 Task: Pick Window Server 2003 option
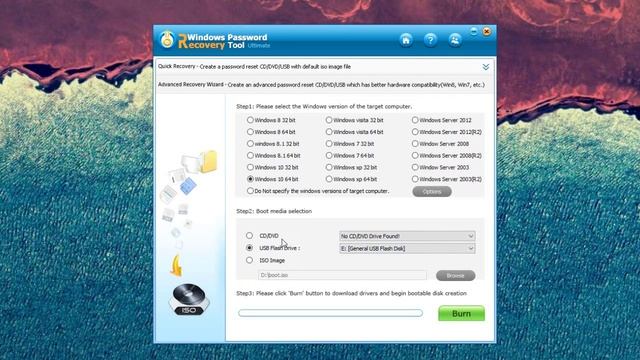tap(415, 167)
